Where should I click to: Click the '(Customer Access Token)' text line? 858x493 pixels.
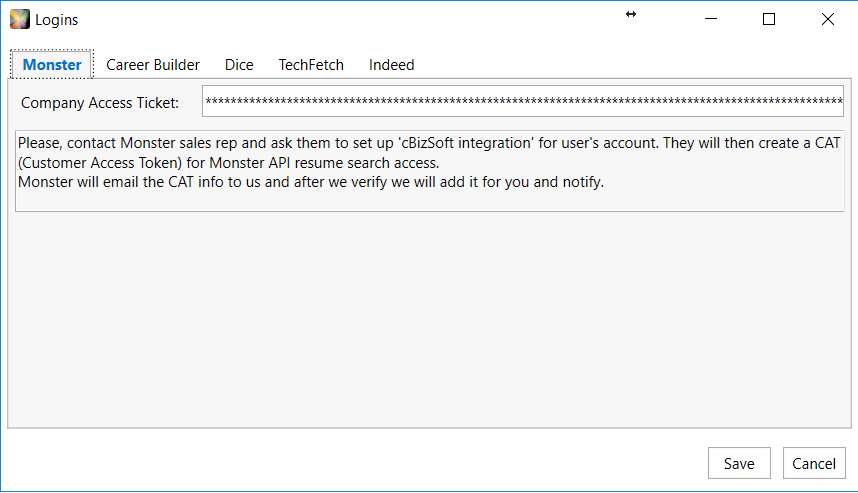(x=228, y=163)
